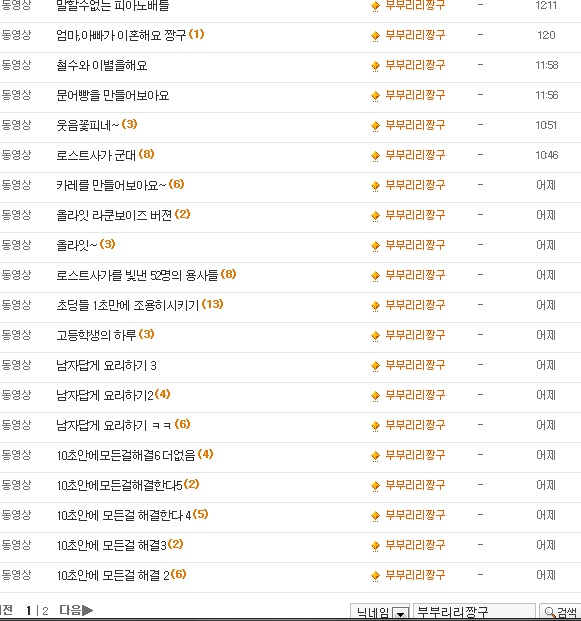Click member badge icon beside 웃음꽃피네~ row author
This screenshot has width=581, height=621.
[375, 126]
